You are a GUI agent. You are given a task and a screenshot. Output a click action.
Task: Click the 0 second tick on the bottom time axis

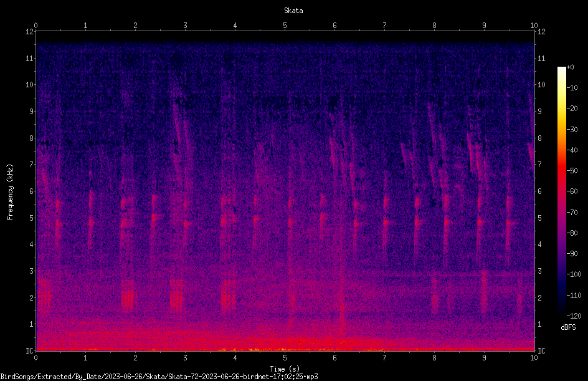click(36, 358)
